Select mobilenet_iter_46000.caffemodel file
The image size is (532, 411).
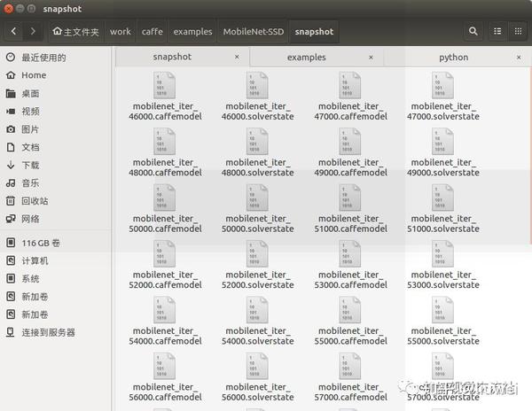click(165, 97)
